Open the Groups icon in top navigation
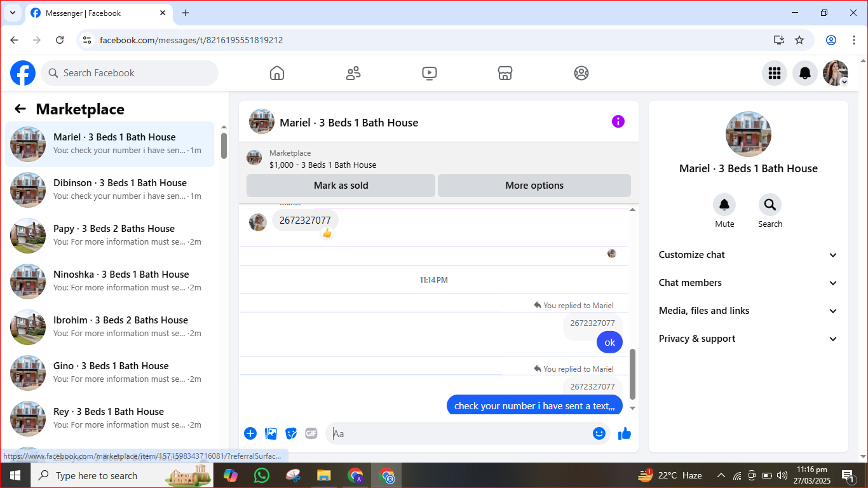Screen dimensions: 868x488 click(x=581, y=73)
